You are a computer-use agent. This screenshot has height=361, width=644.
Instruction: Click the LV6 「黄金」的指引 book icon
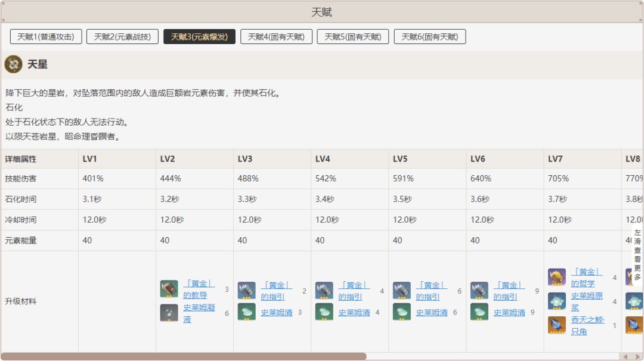[479, 291]
